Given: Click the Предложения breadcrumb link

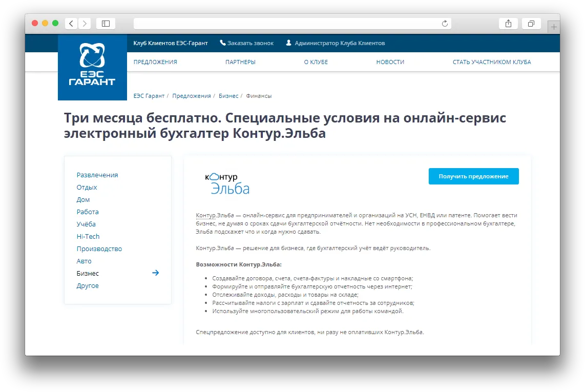Looking at the screenshot, I should (192, 96).
